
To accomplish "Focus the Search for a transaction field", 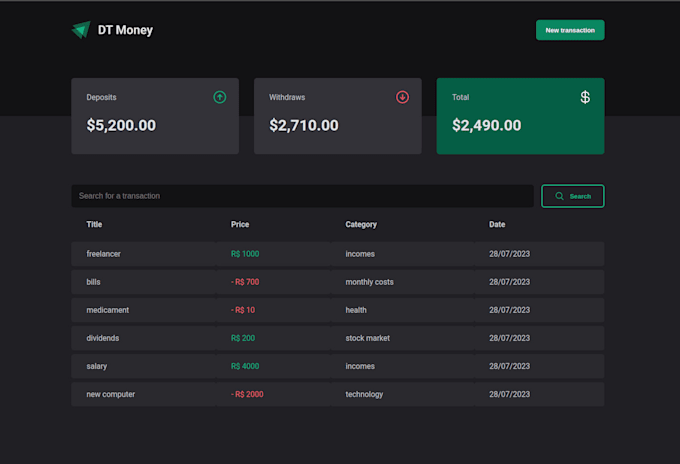I will tap(300, 196).
